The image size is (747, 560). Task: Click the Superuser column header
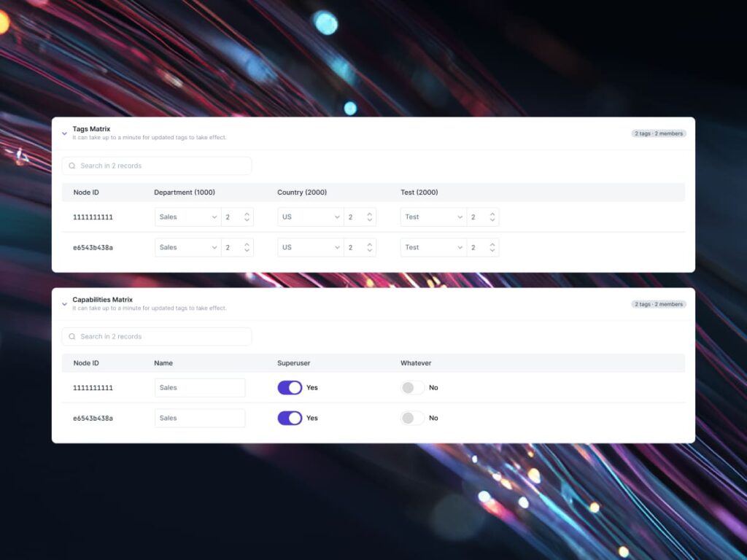[x=293, y=363]
